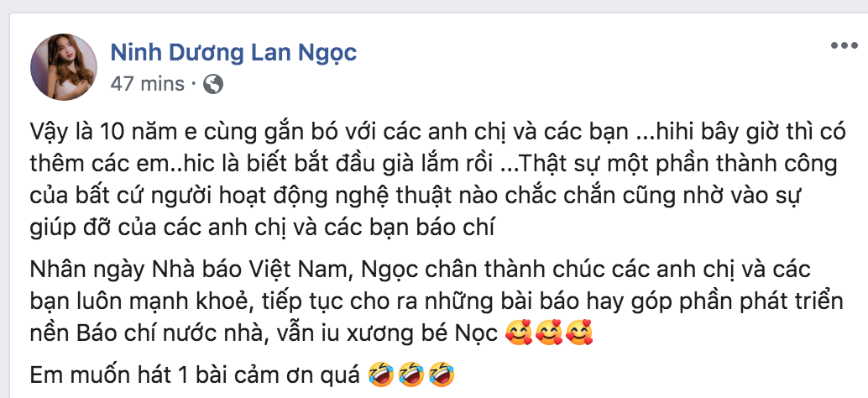
Task: Open the post via the 47 mins timestamp
Action: 147,84
